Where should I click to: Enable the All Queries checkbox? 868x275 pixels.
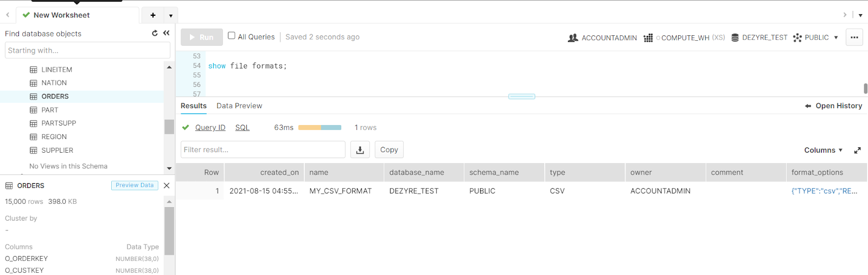tap(232, 36)
